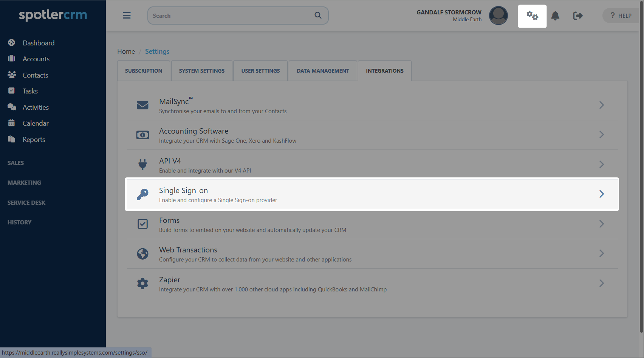Open the Web Transactions title

(188, 250)
